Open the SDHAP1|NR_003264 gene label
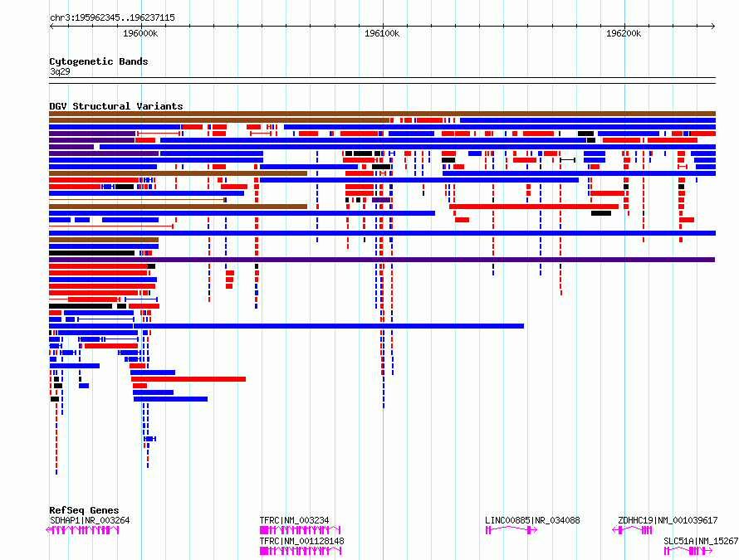The height and width of the screenshot is (560, 739). pos(90,520)
